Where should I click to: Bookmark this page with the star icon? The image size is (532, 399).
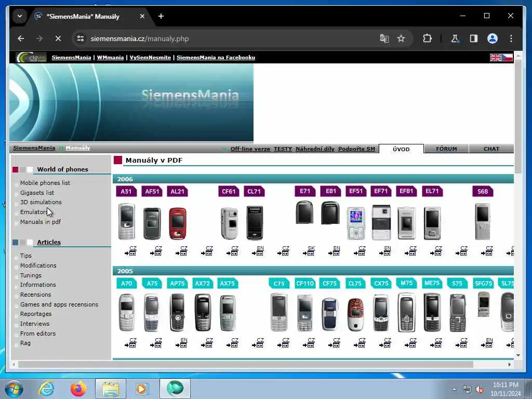click(401, 38)
